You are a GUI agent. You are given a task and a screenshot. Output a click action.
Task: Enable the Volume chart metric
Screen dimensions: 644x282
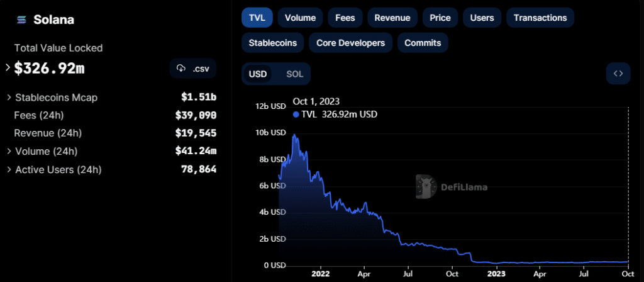point(300,18)
